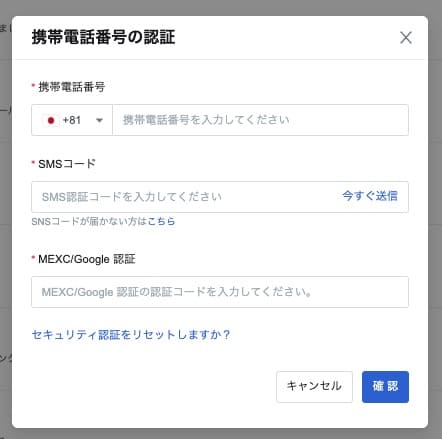Viewport: 442px width, 439px height.
Task: Close the 携帯電話番号の認証 dialog with X
Action: pos(406,38)
